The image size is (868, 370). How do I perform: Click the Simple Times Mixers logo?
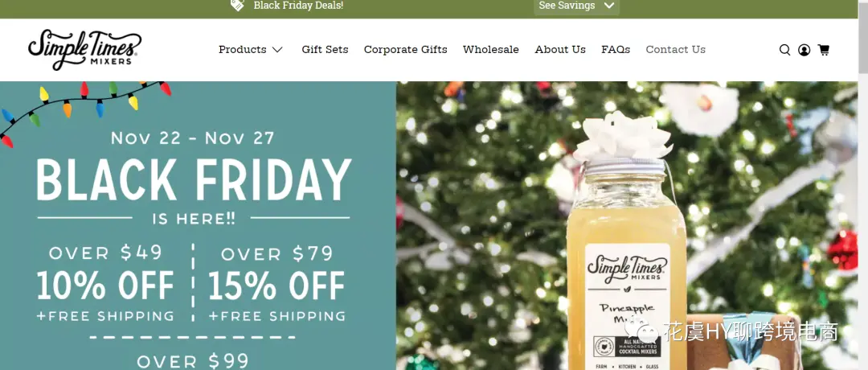pos(84,50)
